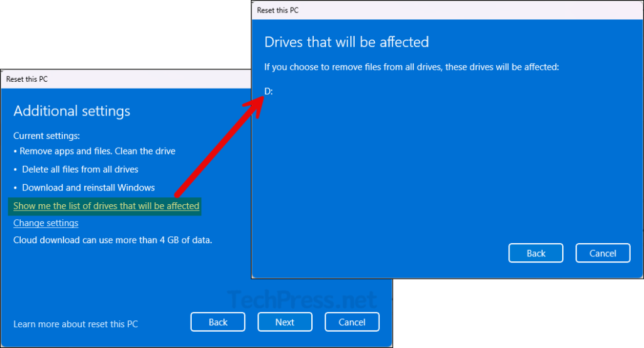Click the 'Download and reinstall Windows' line
Viewport: 644px width, 348px height.
[x=88, y=187]
